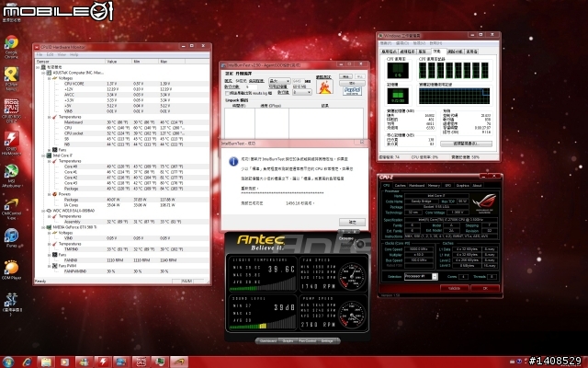Switch to SPD tab in CPU-Z
588x368 pixels.
(x=447, y=186)
